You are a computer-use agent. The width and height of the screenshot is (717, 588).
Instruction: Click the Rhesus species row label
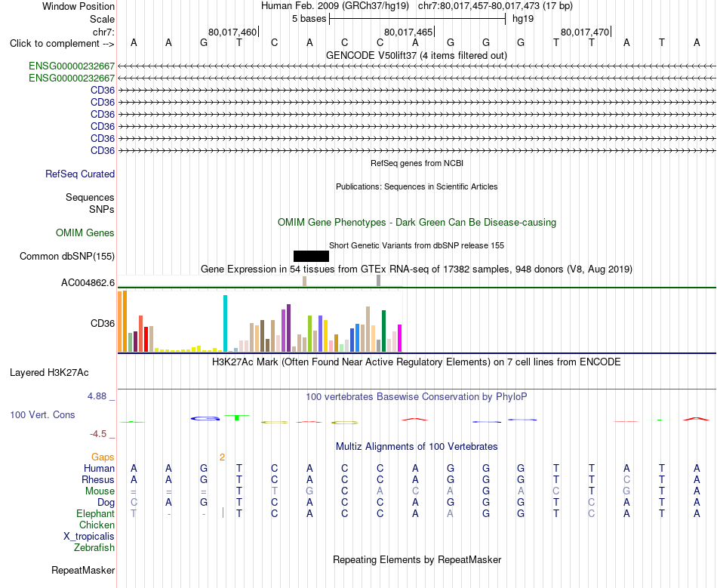[98, 479]
